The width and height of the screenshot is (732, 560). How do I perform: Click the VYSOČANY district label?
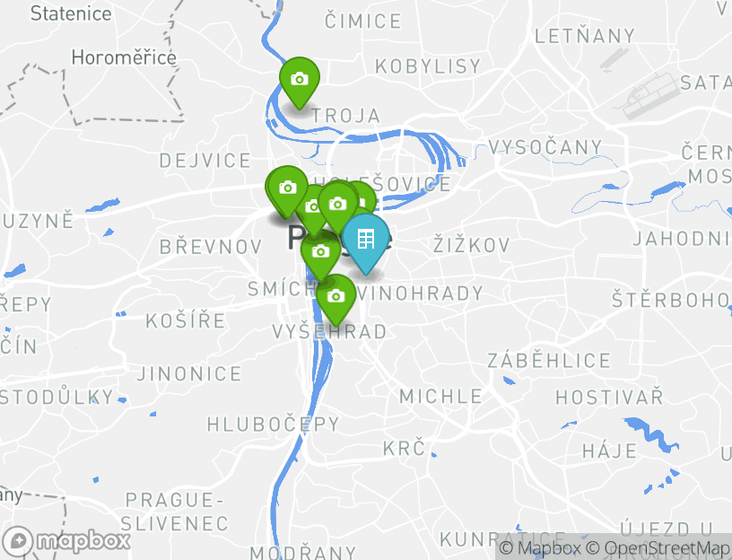[x=545, y=147]
